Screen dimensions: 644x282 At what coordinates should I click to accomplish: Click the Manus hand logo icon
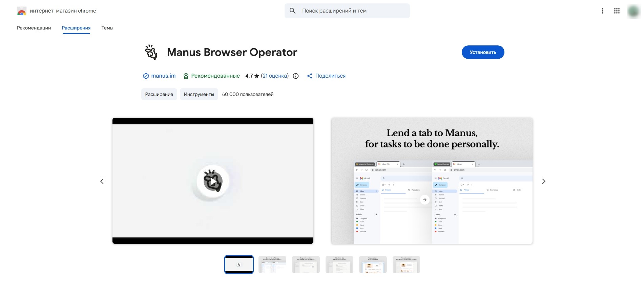pyautogui.click(x=151, y=52)
